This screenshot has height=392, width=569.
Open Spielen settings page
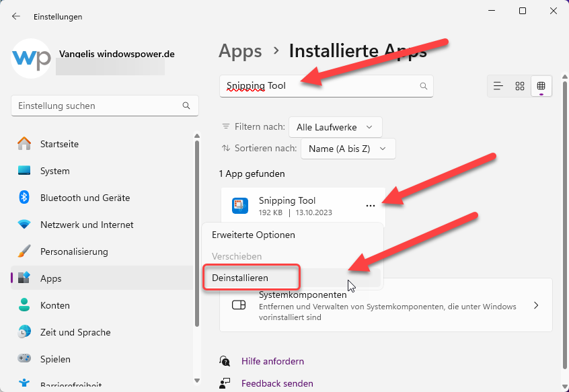pos(102,358)
